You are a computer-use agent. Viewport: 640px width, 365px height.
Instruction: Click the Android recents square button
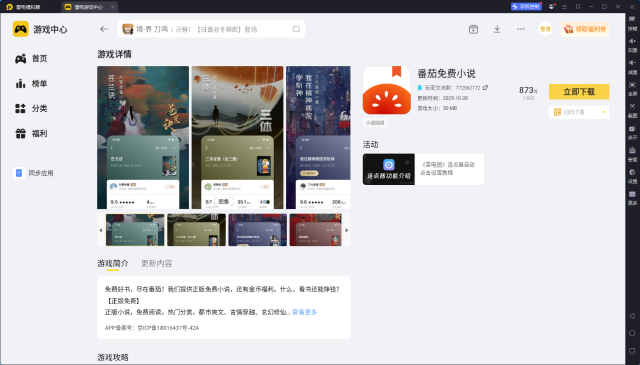point(632,351)
